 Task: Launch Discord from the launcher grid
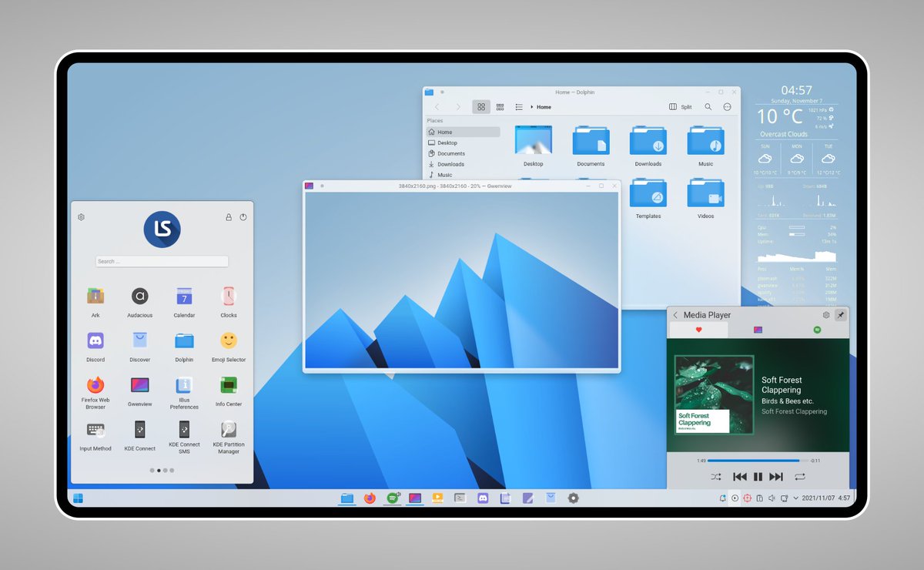(95, 346)
